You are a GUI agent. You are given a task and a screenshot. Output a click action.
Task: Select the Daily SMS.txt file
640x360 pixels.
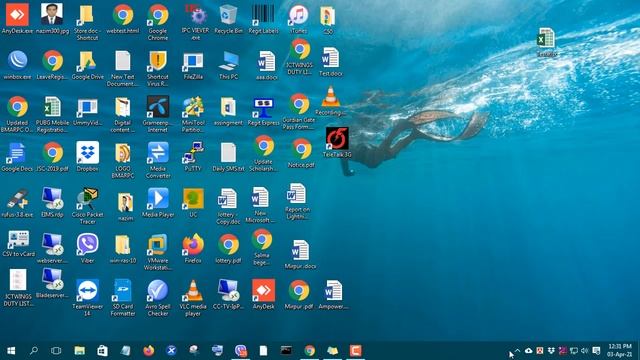click(229, 157)
